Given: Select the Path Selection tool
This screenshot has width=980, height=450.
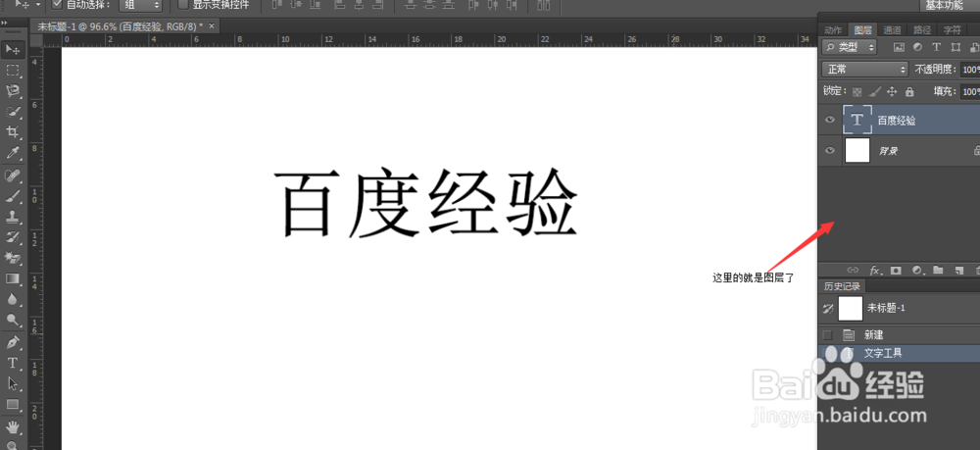Looking at the screenshot, I should [x=13, y=383].
